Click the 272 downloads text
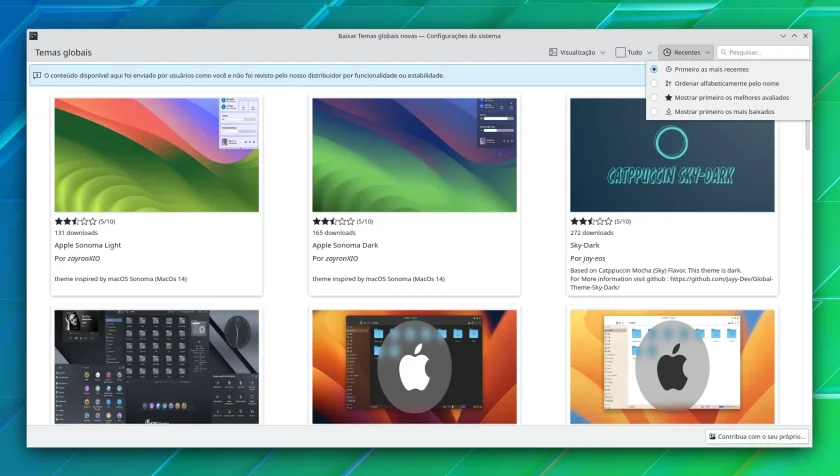This screenshot has width=840, height=476. 592,233
